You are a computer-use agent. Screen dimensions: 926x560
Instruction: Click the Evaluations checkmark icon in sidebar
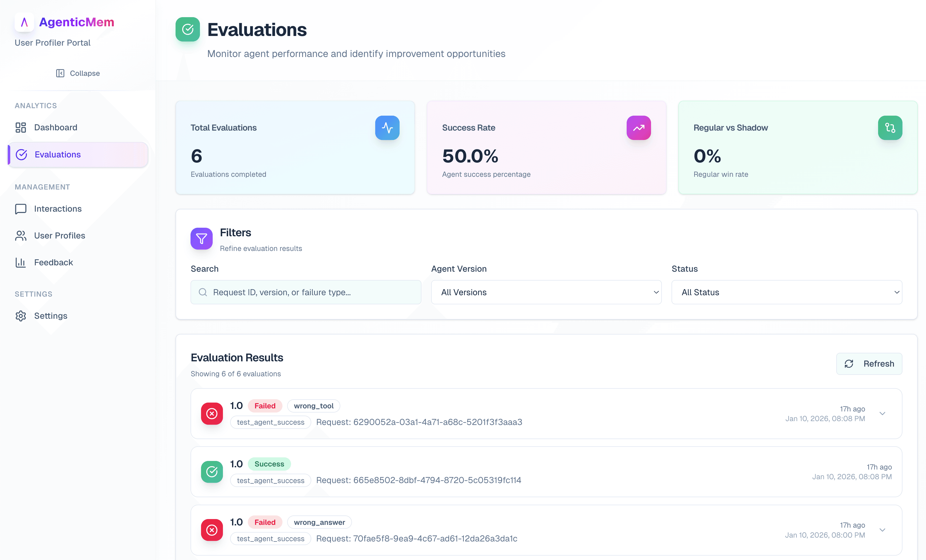pyautogui.click(x=21, y=154)
